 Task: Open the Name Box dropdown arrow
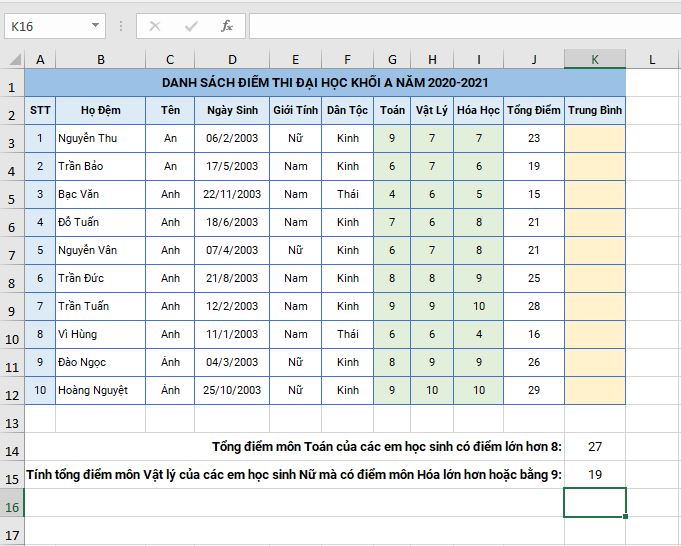pyautogui.click(x=95, y=26)
